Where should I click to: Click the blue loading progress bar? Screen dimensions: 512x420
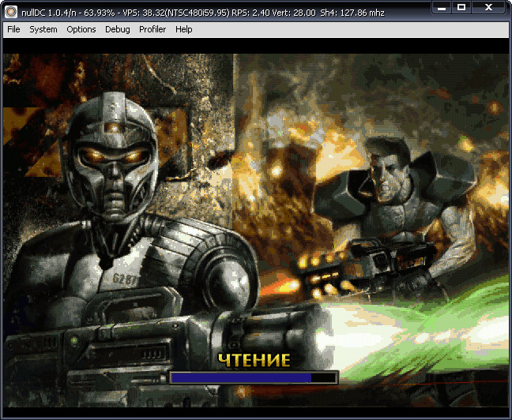(x=254, y=377)
